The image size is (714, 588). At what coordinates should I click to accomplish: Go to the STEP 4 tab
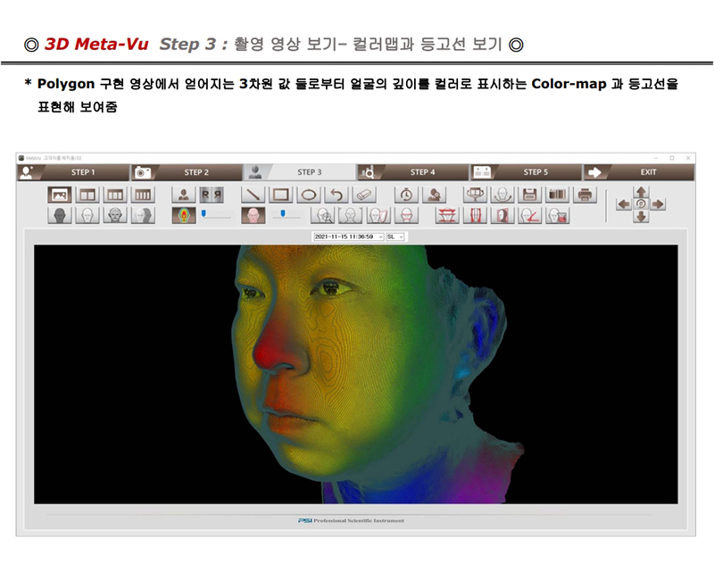coord(421,172)
